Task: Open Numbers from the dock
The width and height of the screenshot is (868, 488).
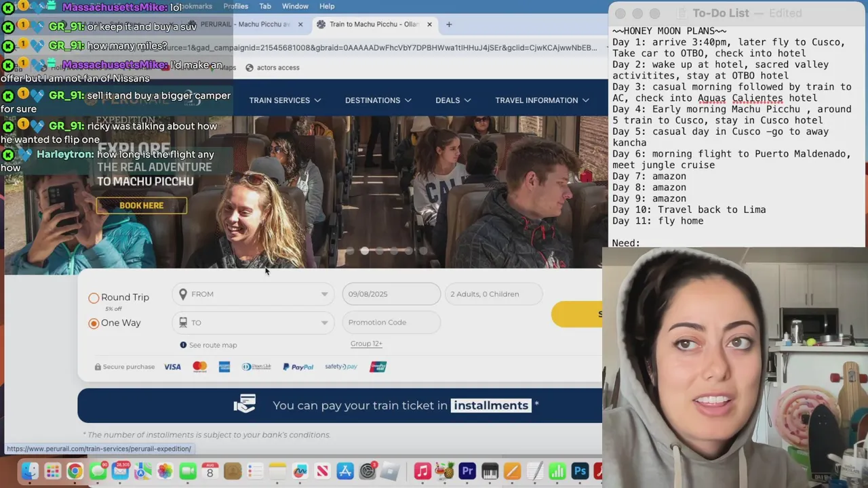Action: [x=557, y=471]
